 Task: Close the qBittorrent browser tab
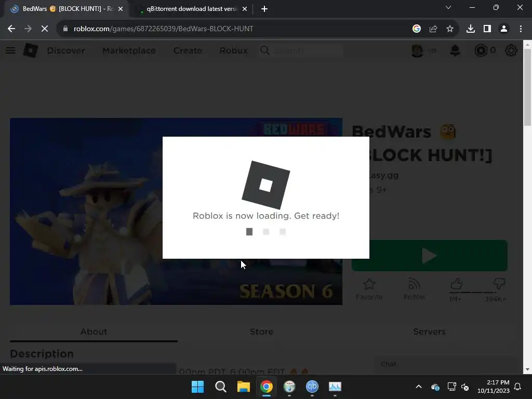point(245,9)
